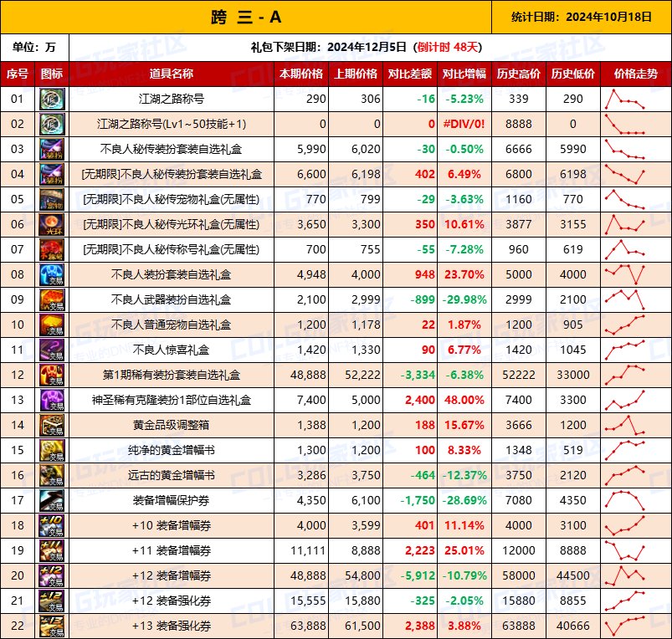Click the price trend sparkline for 江湖之路称号
The width and height of the screenshot is (672, 639).
(x=625, y=99)
